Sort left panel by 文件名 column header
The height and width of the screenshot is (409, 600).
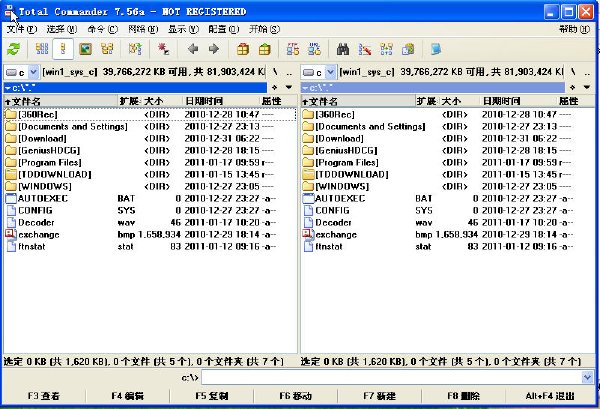point(61,101)
